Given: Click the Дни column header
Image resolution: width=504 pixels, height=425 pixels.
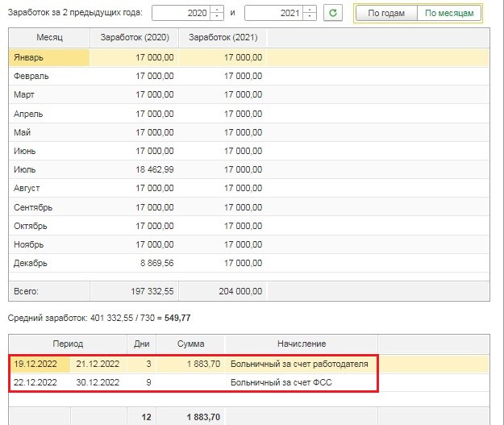Looking at the screenshot, I should coord(142,344).
